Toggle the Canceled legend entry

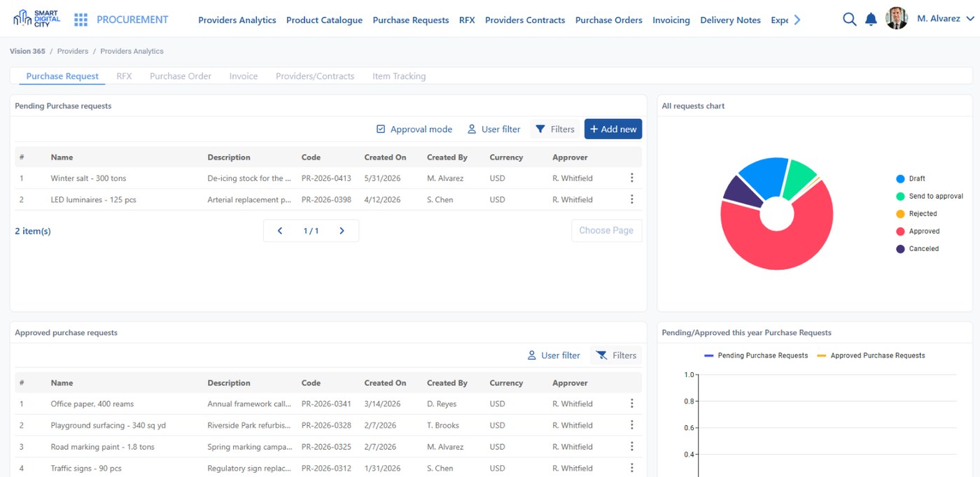[918, 249]
